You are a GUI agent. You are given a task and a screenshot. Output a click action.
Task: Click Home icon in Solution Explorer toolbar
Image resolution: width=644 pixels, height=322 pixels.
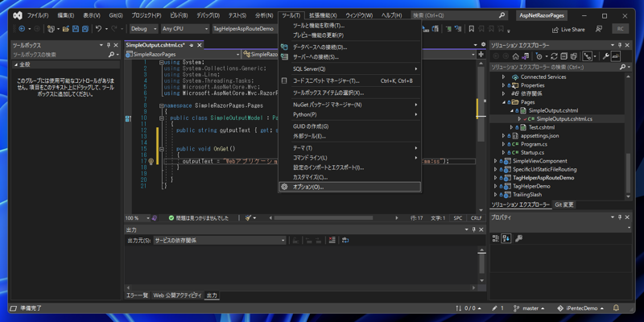(516, 56)
